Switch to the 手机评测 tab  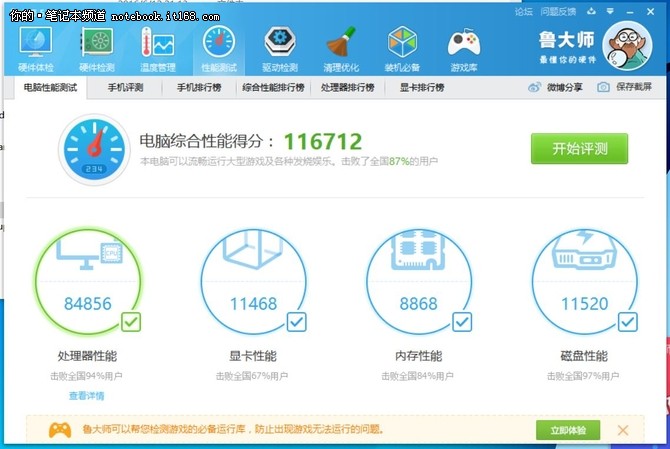point(125,87)
